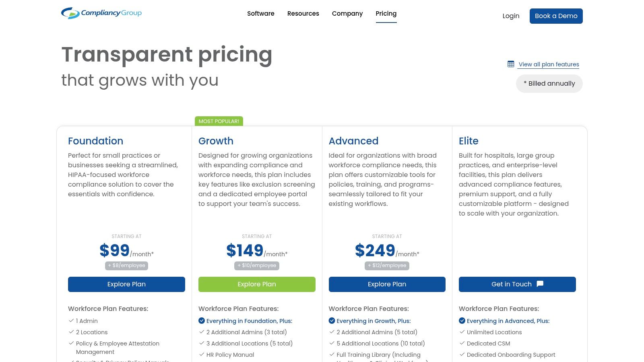The image size is (644, 362).
Task: Click the Compliancy Group logo
Action: [x=101, y=13]
